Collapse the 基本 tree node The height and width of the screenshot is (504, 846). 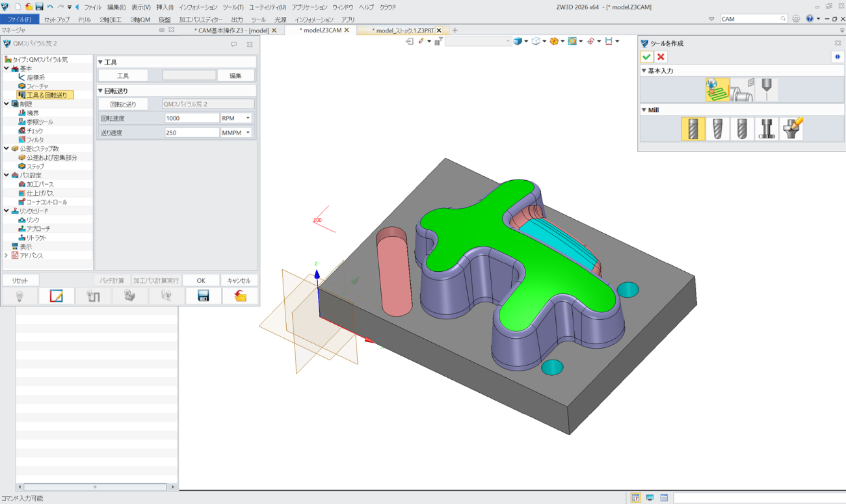tap(7, 68)
